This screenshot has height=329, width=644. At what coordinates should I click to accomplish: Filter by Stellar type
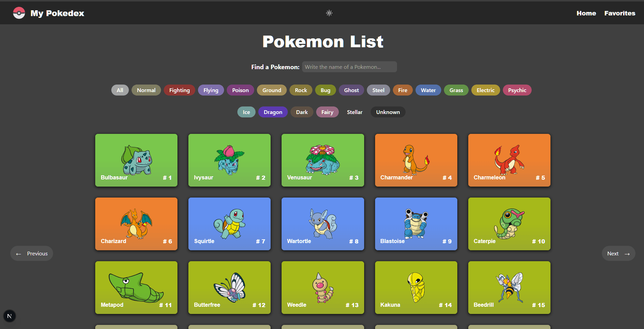point(355,112)
